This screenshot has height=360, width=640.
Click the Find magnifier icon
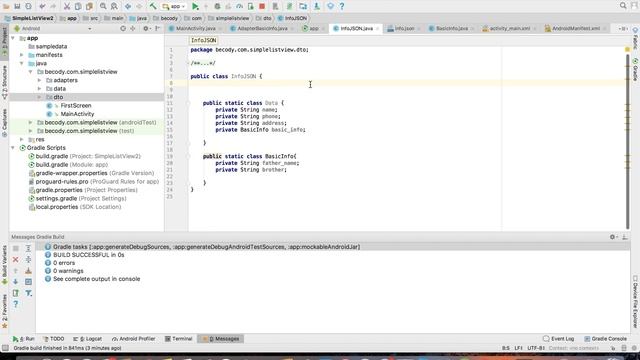tap(103, 6)
